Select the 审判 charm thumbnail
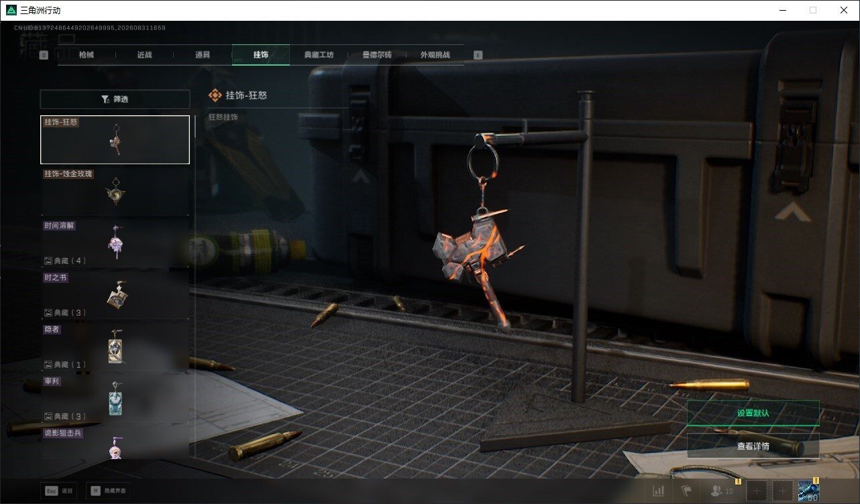Screen dimensions: 860x504 click(x=115, y=399)
